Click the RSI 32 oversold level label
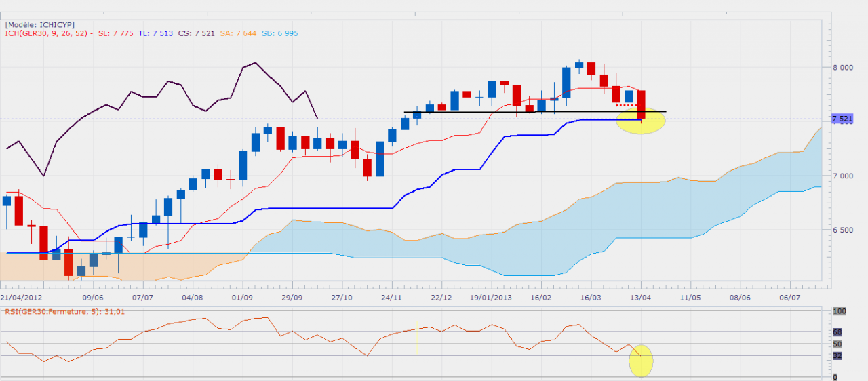Image resolution: width=868 pixels, height=381 pixels. pyautogui.click(x=837, y=355)
